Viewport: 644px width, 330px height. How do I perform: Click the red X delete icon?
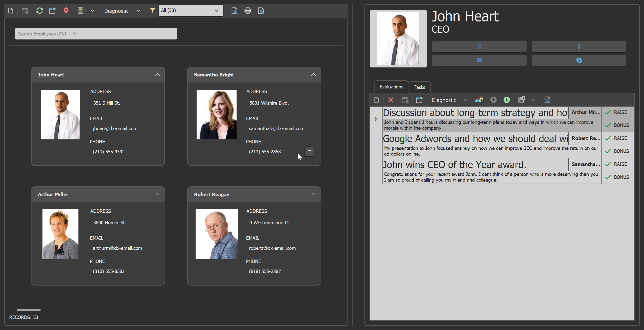[x=391, y=100]
